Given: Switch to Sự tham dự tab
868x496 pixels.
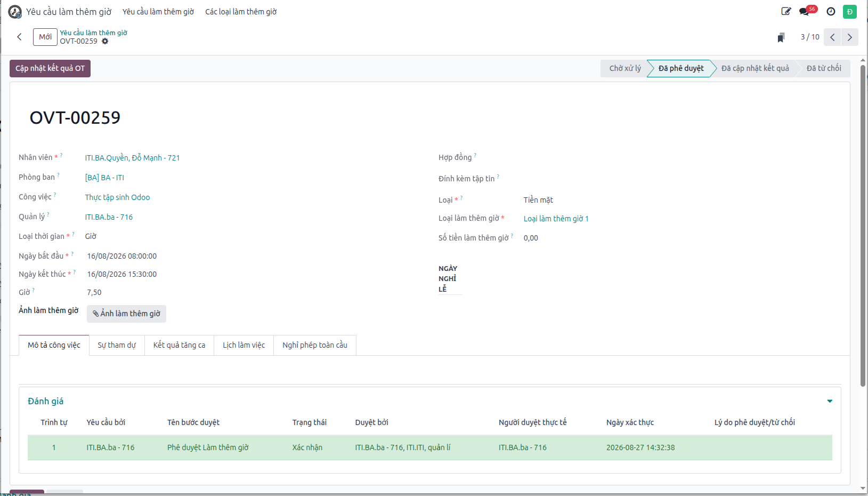Looking at the screenshot, I should [x=117, y=345].
